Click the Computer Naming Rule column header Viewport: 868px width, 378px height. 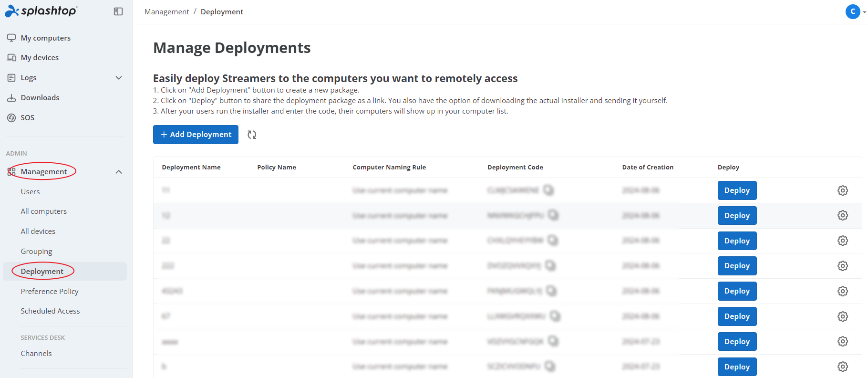pyautogui.click(x=389, y=167)
